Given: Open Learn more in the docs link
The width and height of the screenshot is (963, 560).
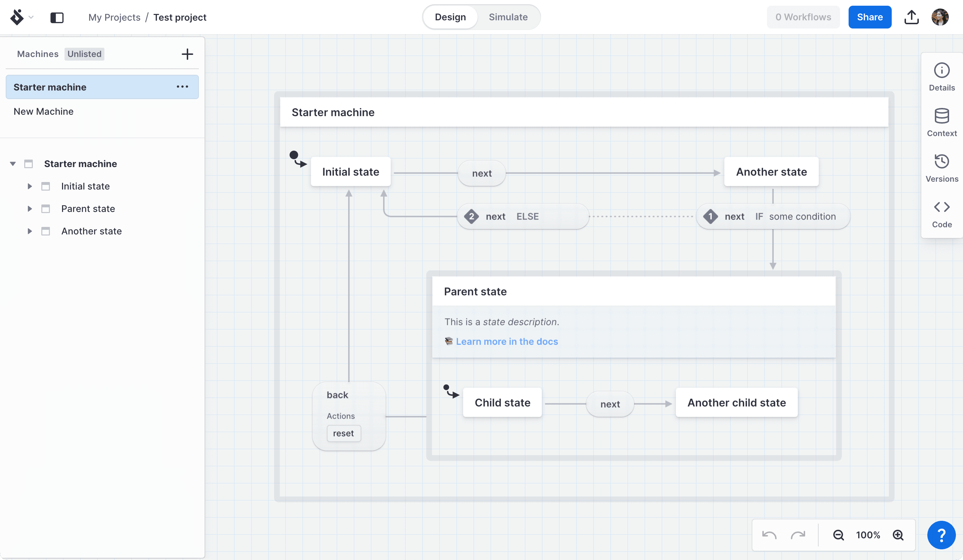Looking at the screenshot, I should click(x=507, y=341).
